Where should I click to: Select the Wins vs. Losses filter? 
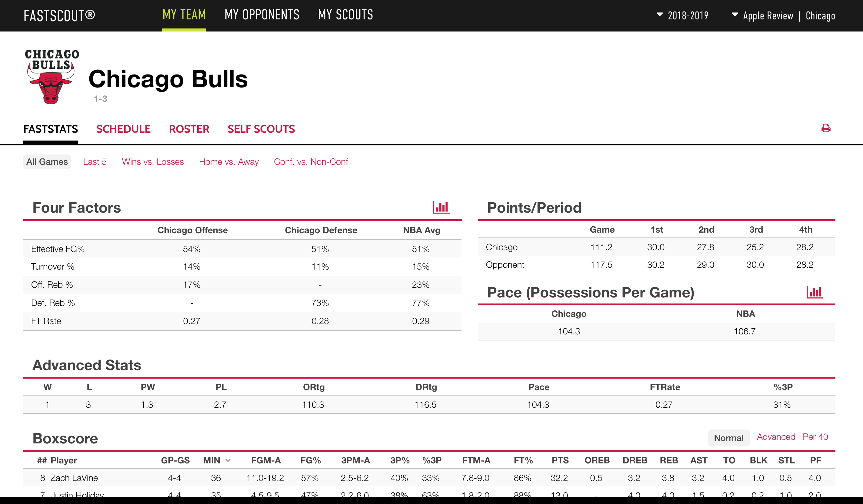[151, 161]
